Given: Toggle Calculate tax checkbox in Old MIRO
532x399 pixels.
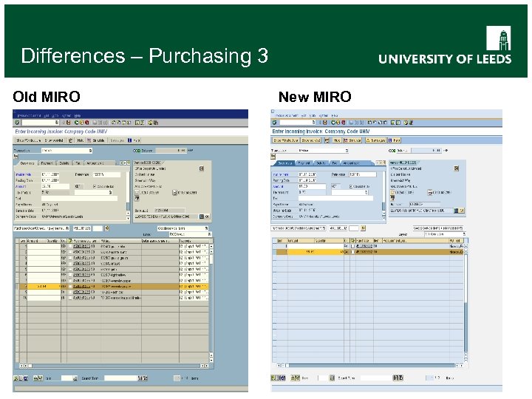Looking at the screenshot, I should point(95,187).
